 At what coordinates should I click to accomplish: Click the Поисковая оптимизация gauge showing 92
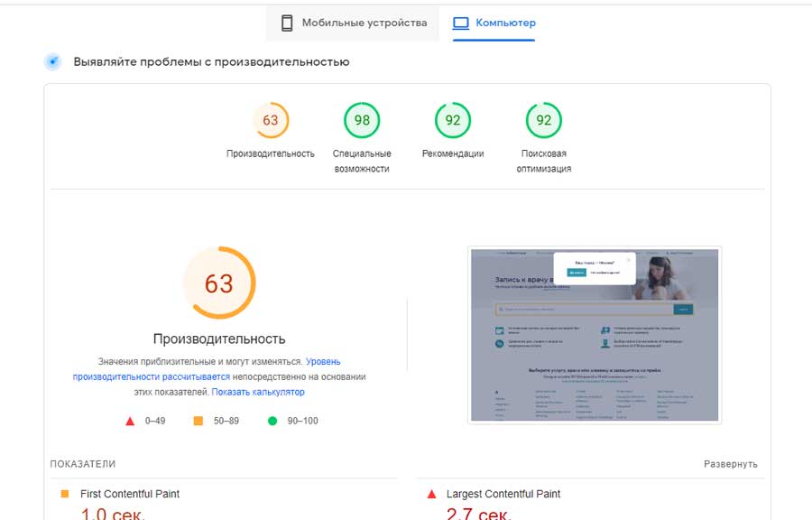tap(543, 118)
